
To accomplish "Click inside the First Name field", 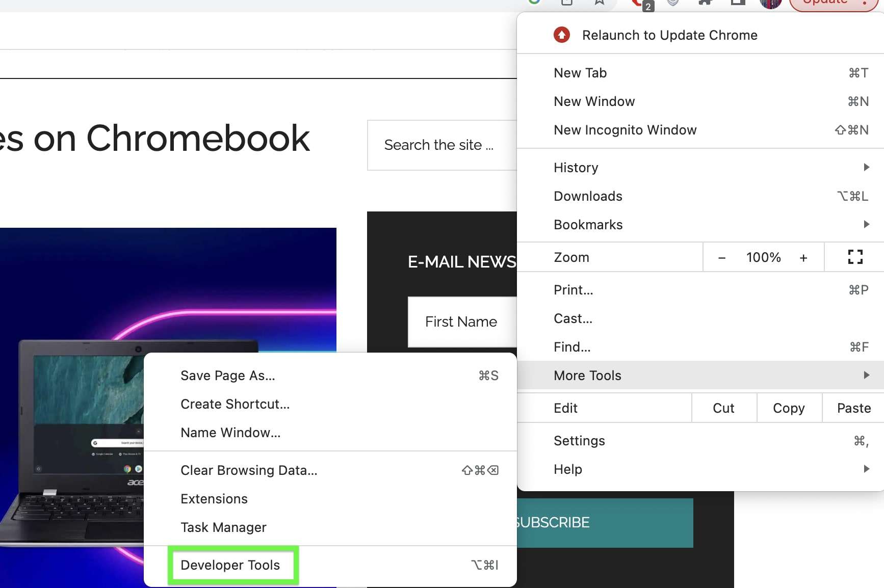I will tap(461, 322).
